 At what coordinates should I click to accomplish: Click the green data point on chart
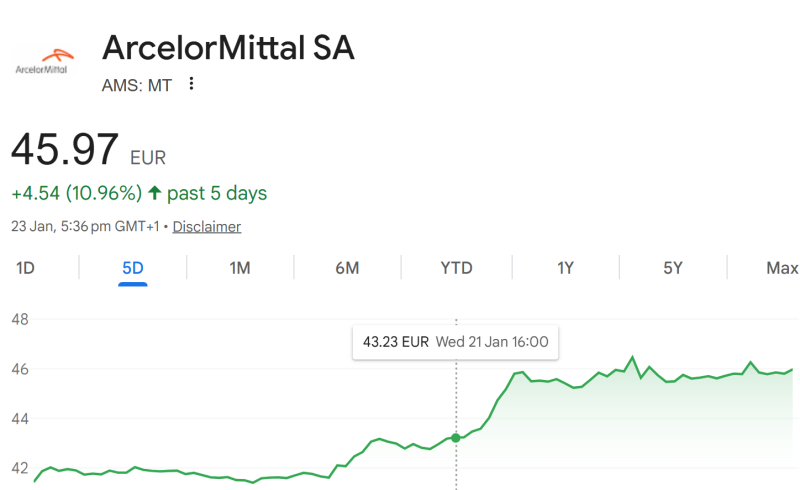(x=456, y=438)
